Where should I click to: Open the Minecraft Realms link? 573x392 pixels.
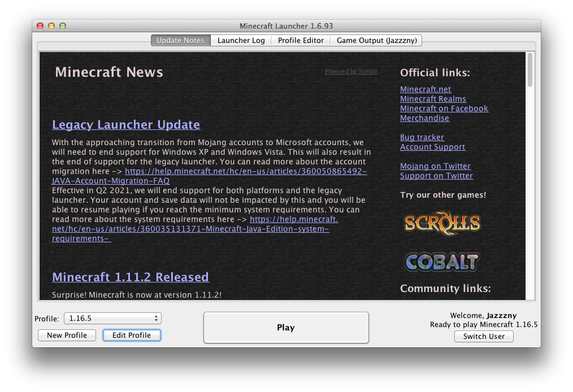click(x=433, y=99)
